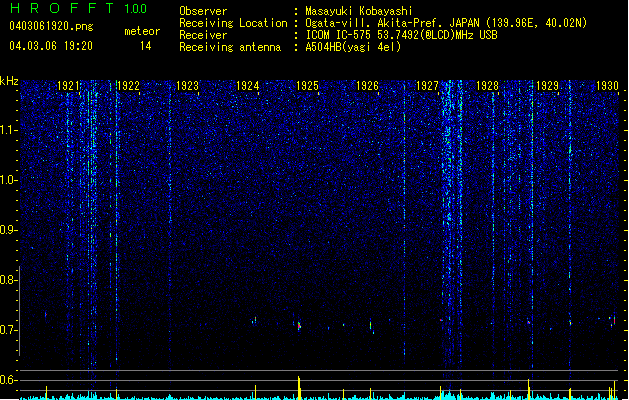Click time marker 1923
Screen dimensions: 629x400
click(x=188, y=85)
